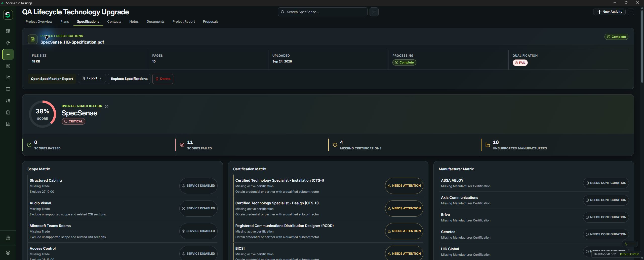Click the FAIL qualification badge
Viewport: 644px width, 260px height.
520,63
